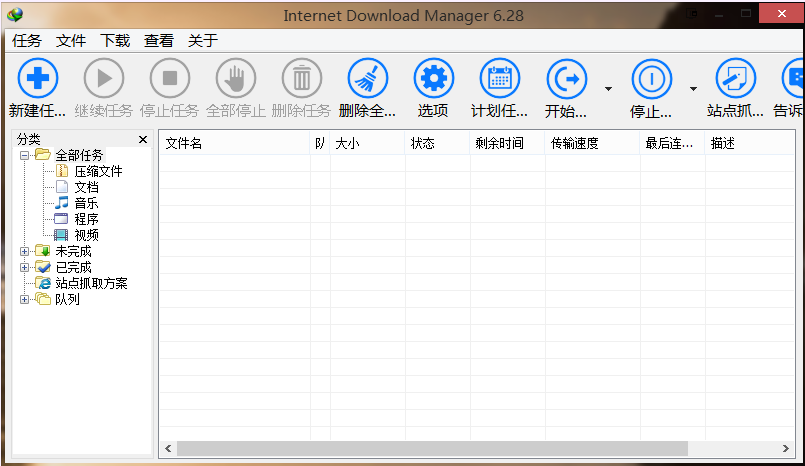The width and height of the screenshot is (805, 466).
Task: Click the 开始 queue icon
Action: pos(566,79)
